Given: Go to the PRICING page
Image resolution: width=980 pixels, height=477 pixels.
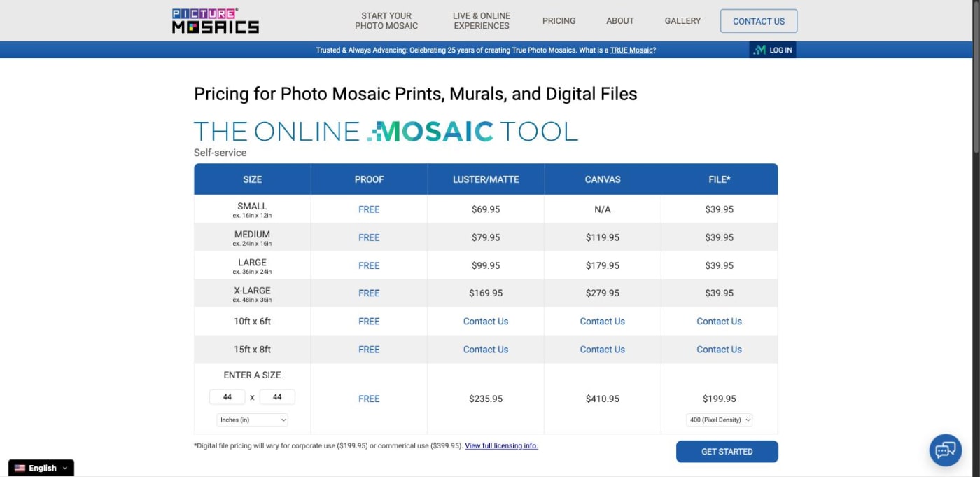Looking at the screenshot, I should [x=559, y=21].
